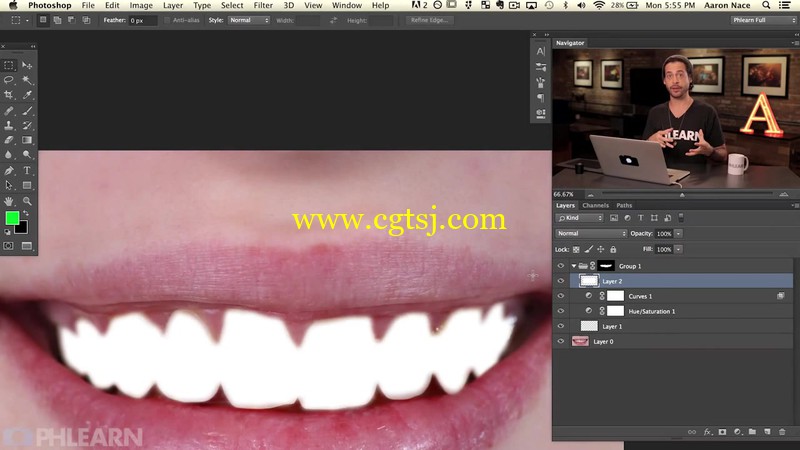This screenshot has height=450, width=800.
Task: Select the Clone Stamp tool
Action: point(9,125)
